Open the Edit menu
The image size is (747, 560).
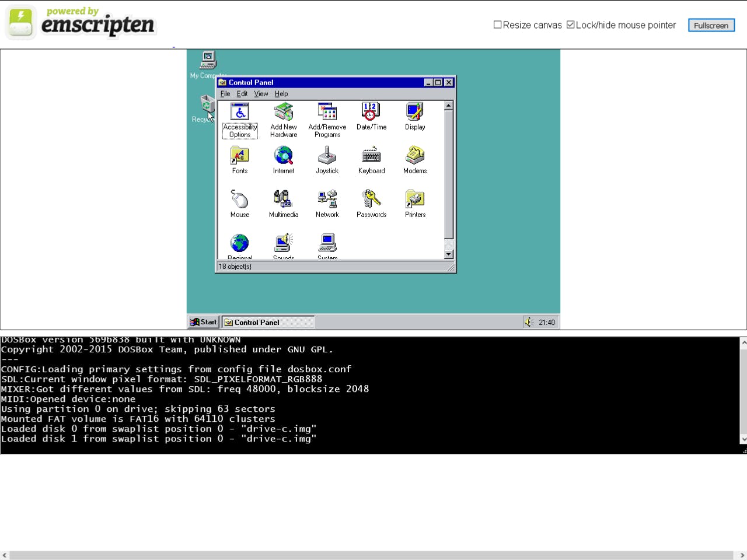(242, 94)
